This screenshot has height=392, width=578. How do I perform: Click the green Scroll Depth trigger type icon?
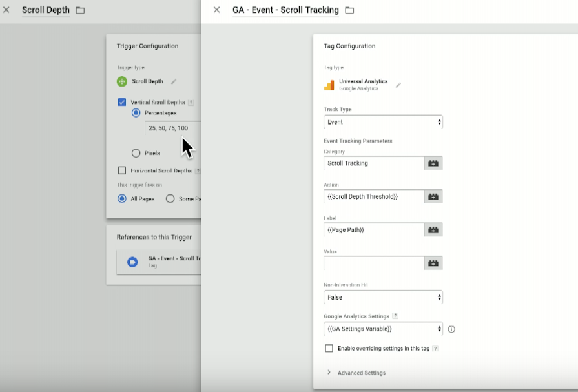122,81
